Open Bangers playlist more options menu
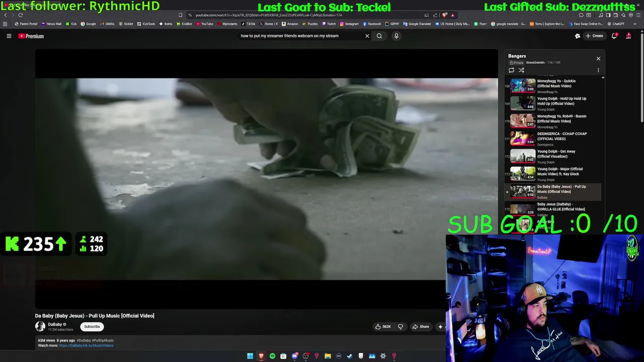 598,70
